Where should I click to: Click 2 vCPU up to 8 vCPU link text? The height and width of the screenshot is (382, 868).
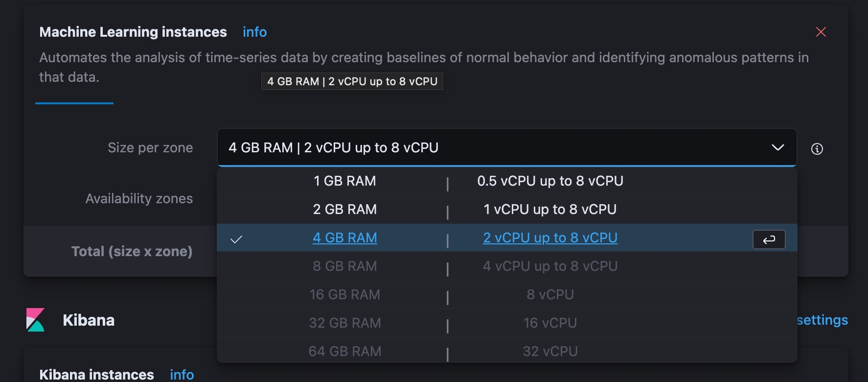[x=550, y=238]
